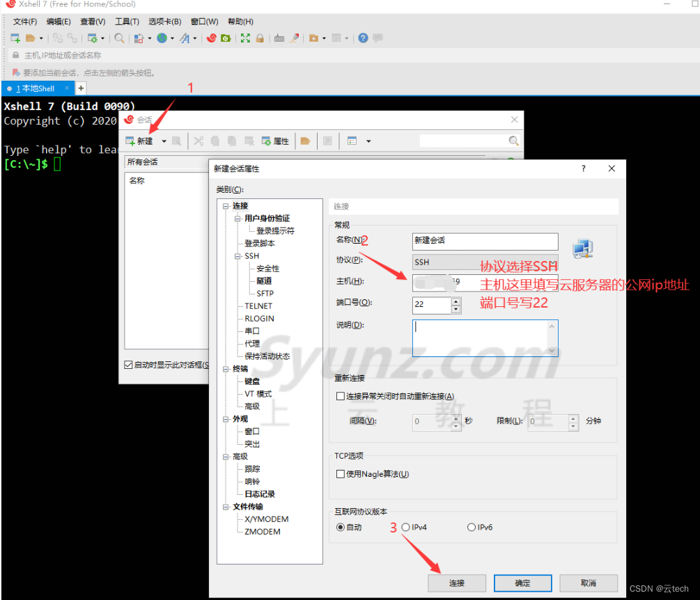Select the IPv4 radio button
Screen dimensions: 700x600
pyautogui.click(x=405, y=528)
